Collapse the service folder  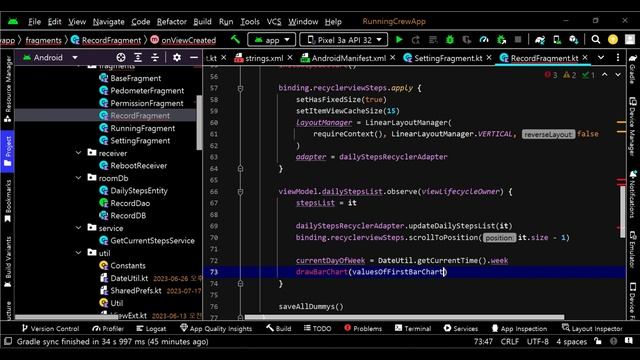pyautogui.click(x=78, y=228)
